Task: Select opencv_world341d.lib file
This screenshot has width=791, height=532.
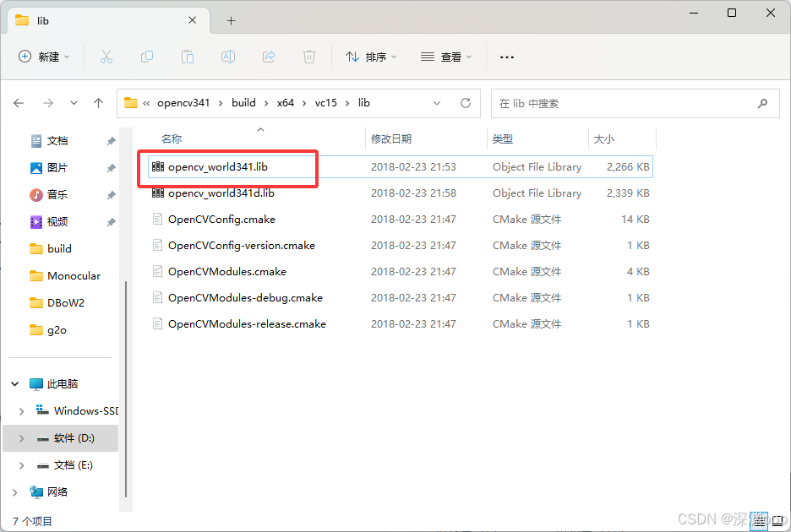Action: pos(401,193)
